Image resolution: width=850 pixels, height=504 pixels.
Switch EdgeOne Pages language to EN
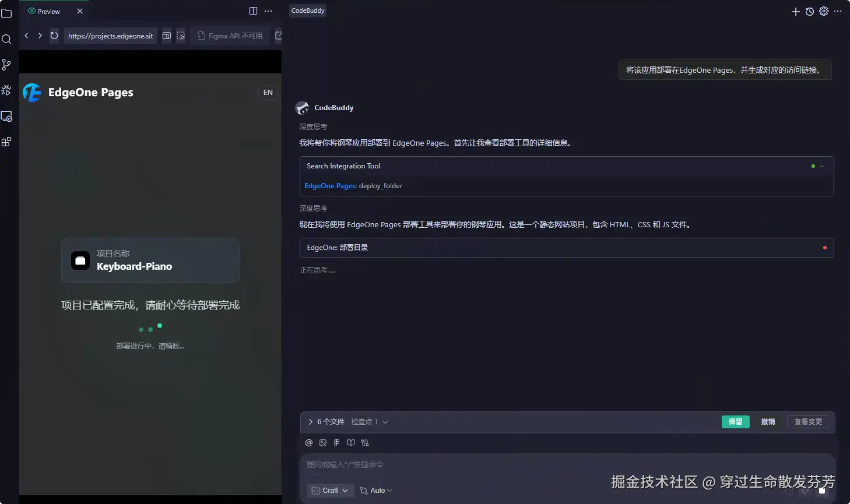pos(268,92)
